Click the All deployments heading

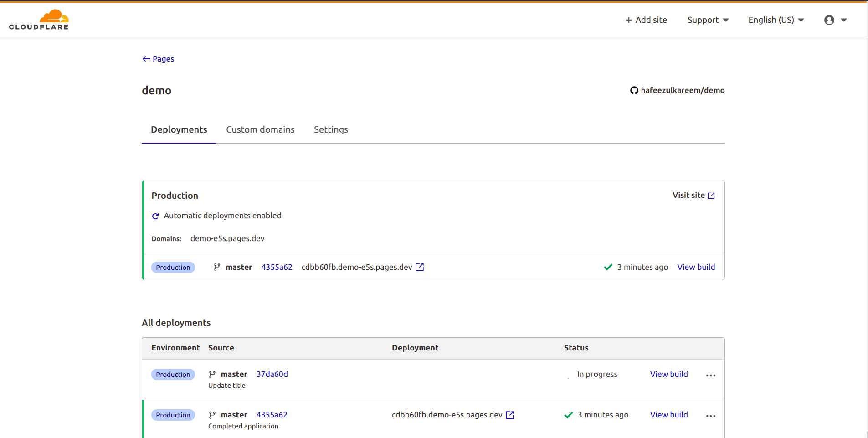tap(176, 323)
